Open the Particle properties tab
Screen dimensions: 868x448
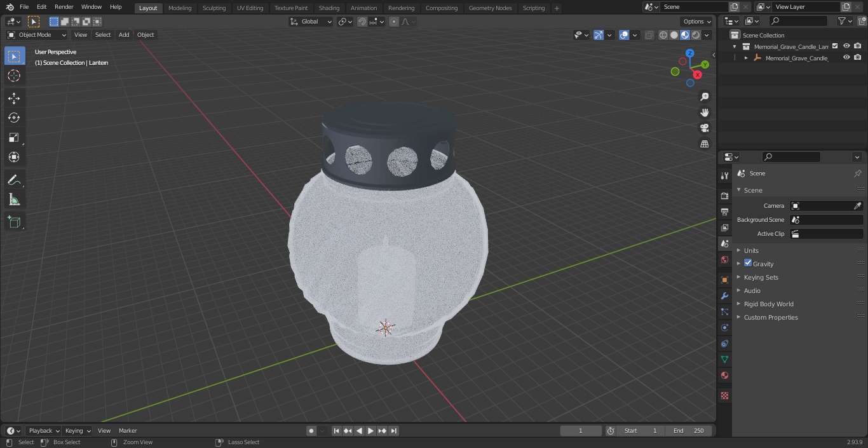[724, 311]
